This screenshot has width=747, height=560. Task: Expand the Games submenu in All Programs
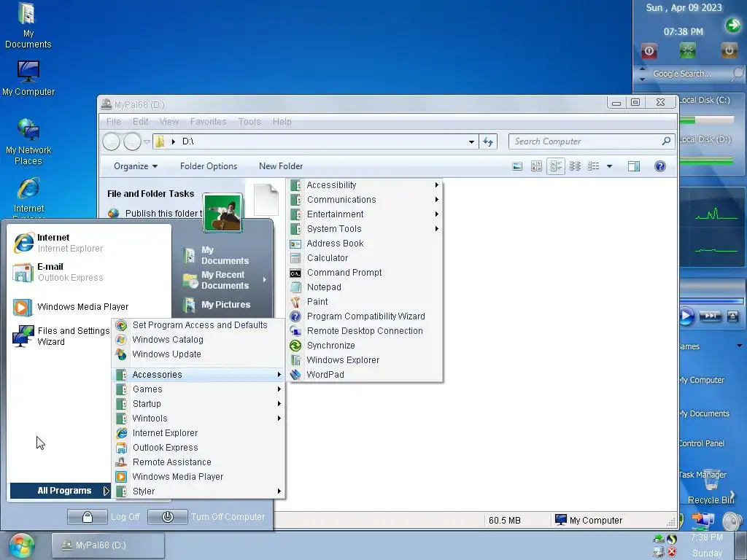point(198,389)
